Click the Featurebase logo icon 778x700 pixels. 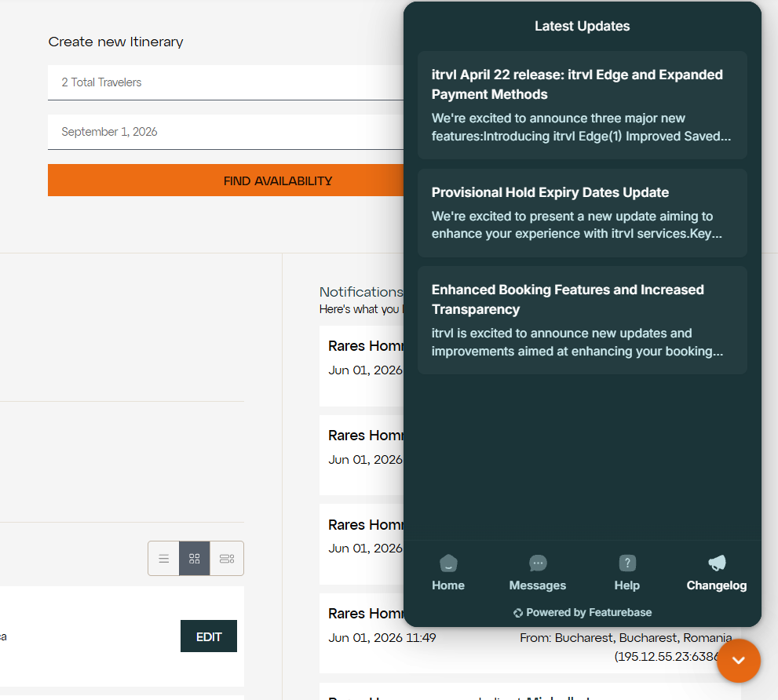coord(518,613)
